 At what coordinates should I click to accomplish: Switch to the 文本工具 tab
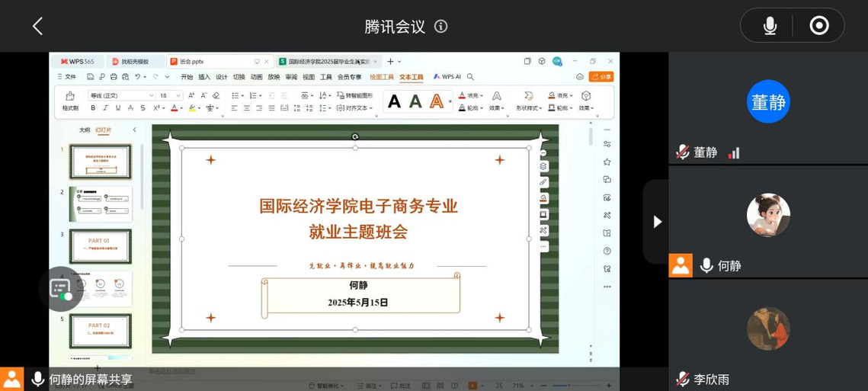pos(411,77)
